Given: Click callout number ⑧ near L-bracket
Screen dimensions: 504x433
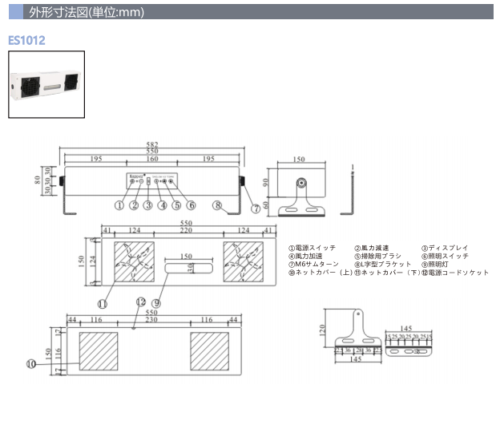Looking at the screenshot, I should pyautogui.click(x=217, y=206).
